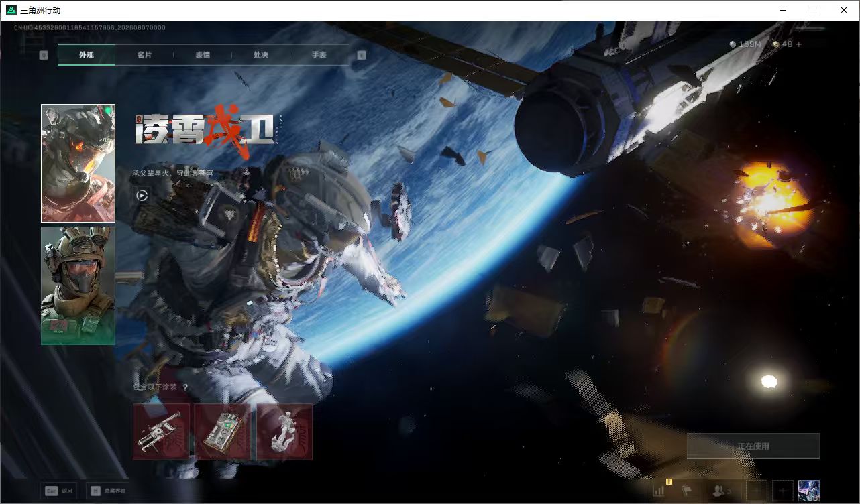Select the white anchor-figure skin item tile
The width and height of the screenshot is (860, 504).
(x=284, y=432)
